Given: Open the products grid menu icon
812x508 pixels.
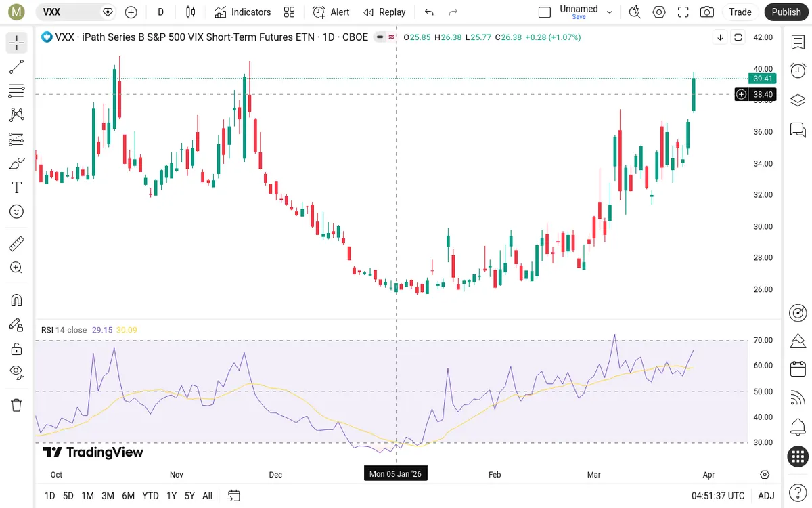Looking at the screenshot, I should tap(798, 457).
